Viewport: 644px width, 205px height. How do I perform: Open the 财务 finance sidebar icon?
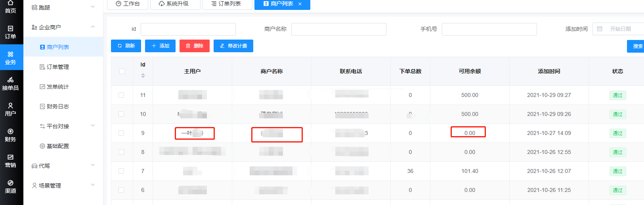click(11, 135)
